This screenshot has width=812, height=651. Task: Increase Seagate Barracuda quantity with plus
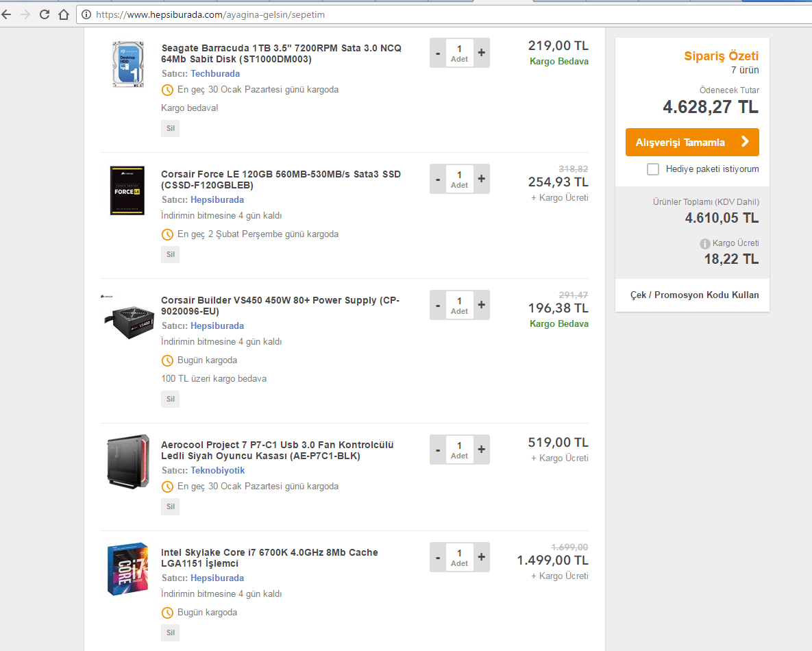click(x=481, y=53)
